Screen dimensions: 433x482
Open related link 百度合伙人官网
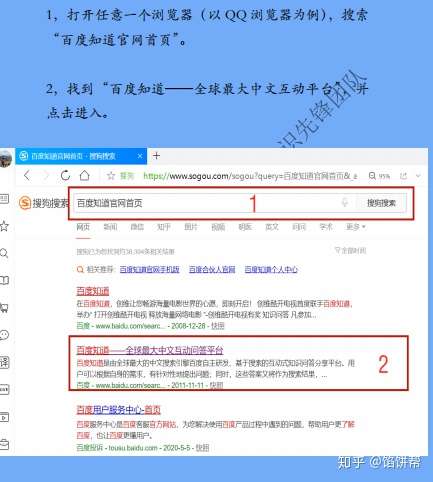tap(212, 269)
